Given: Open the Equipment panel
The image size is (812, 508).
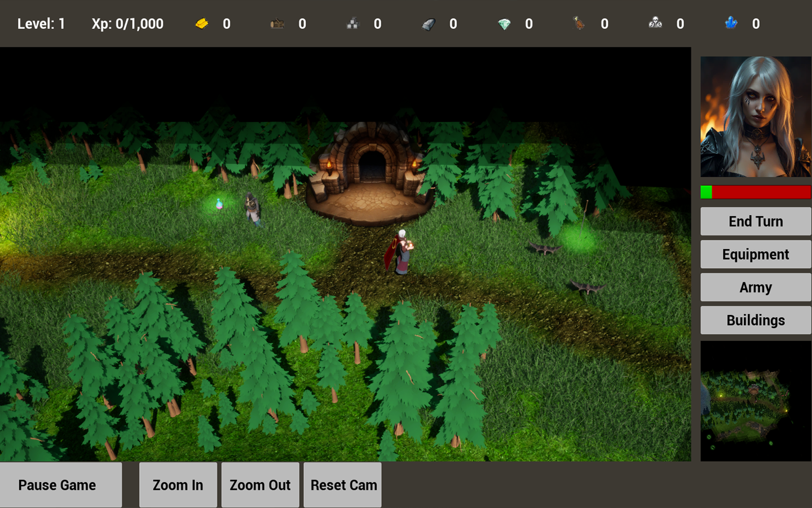Looking at the screenshot, I should coord(756,255).
